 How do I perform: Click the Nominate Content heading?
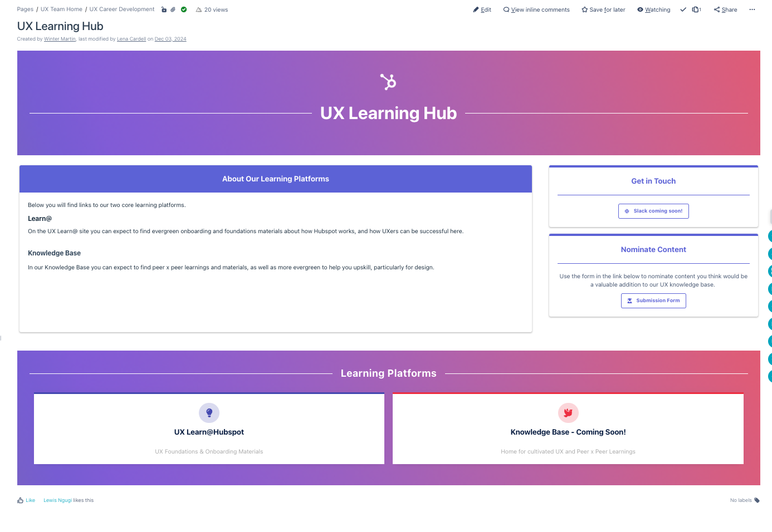point(653,249)
